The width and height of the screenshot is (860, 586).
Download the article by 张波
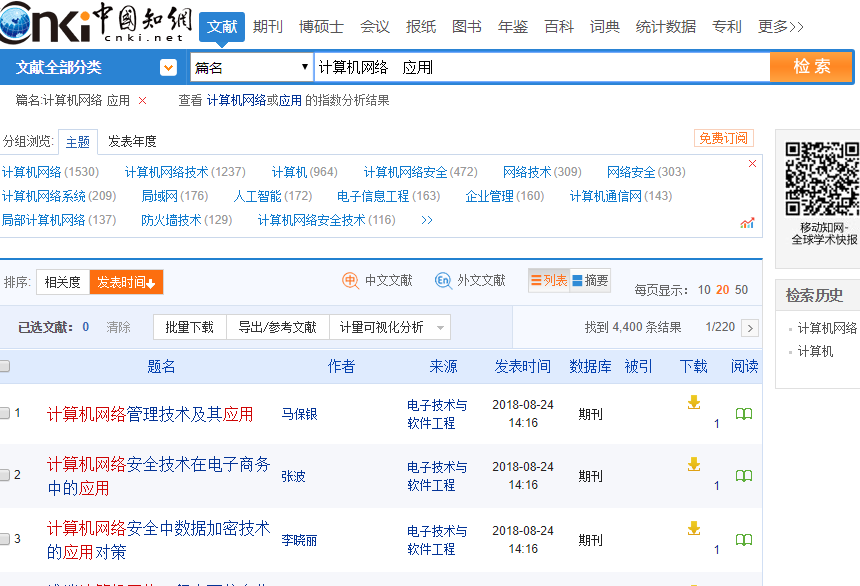(x=694, y=464)
